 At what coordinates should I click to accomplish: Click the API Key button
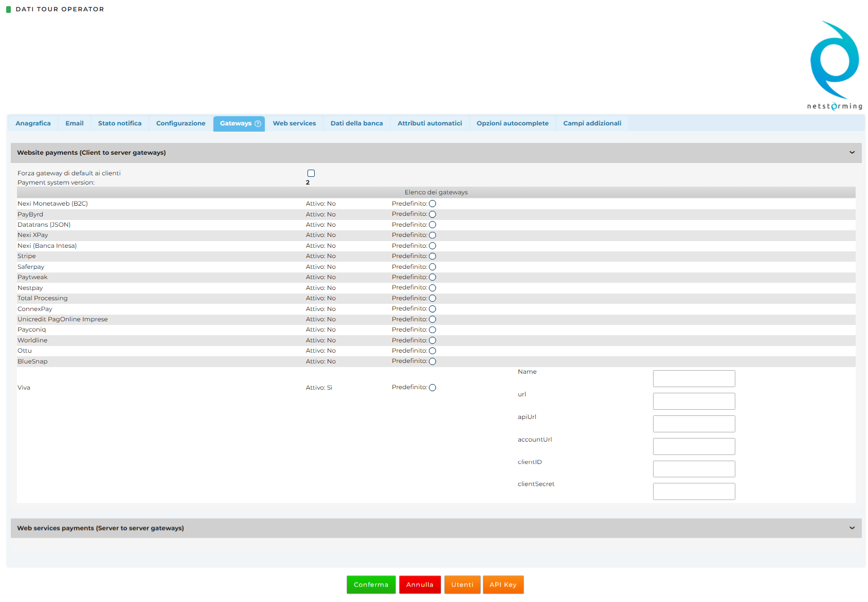[503, 585]
